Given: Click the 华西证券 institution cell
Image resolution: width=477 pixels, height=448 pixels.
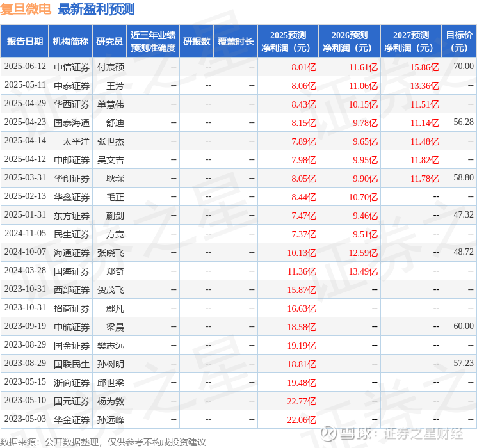Looking at the screenshot, I should [x=72, y=104].
